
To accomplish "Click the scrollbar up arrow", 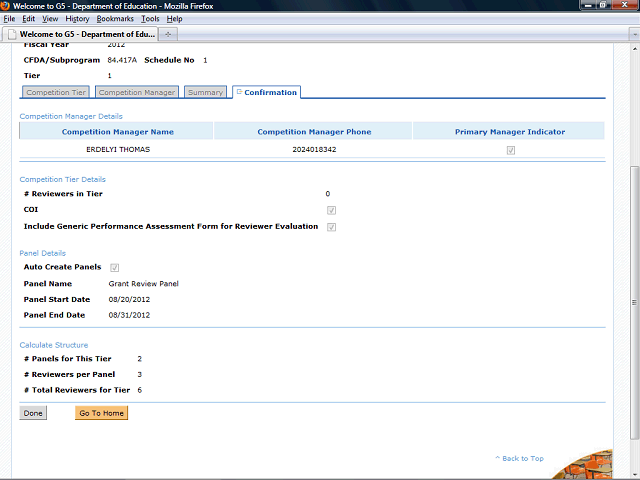I will point(634,49).
